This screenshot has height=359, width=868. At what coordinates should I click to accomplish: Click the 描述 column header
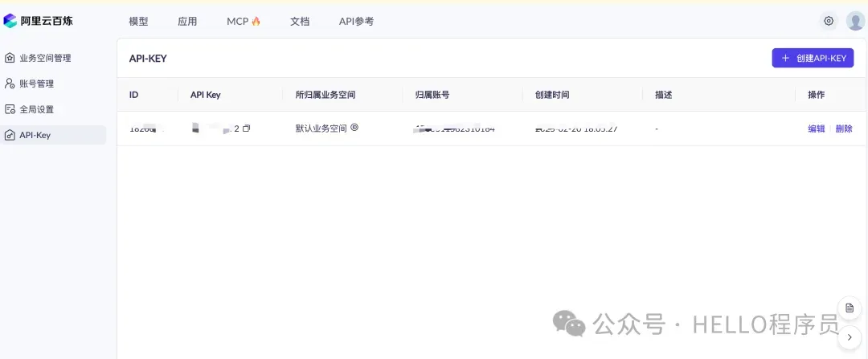coord(663,95)
